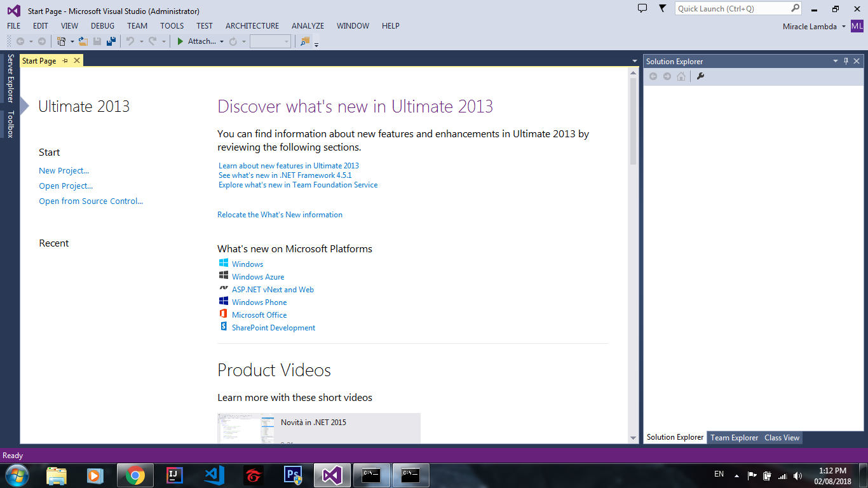This screenshot has height=488, width=868.
Task: Open the toolbar options overflow dropdown
Action: [x=316, y=44]
